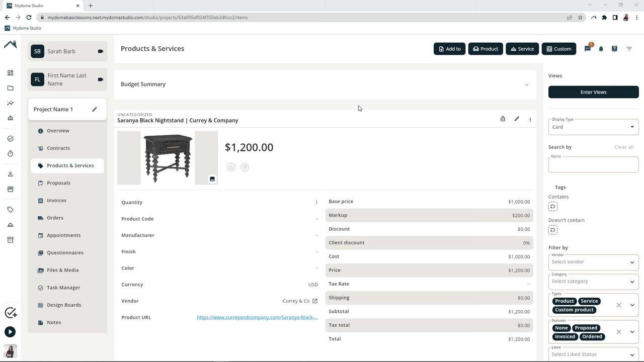This screenshot has width=644, height=362.
Task: Open Invoices in the project menu
Action: coord(56,201)
